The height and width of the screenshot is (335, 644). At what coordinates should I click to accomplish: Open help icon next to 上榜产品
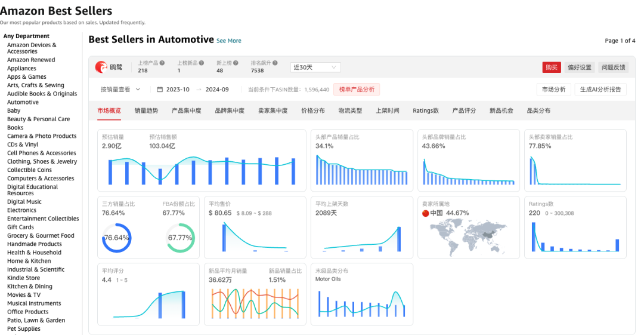point(162,63)
